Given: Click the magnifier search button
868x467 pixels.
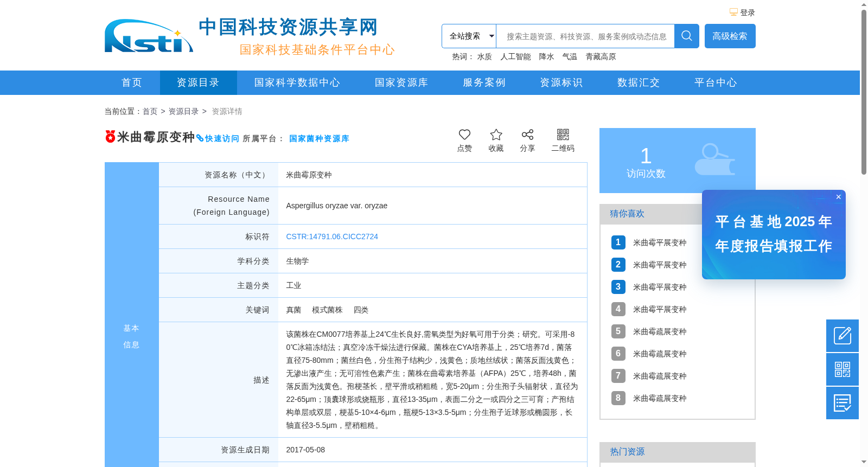Looking at the screenshot, I should click(687, 36).
